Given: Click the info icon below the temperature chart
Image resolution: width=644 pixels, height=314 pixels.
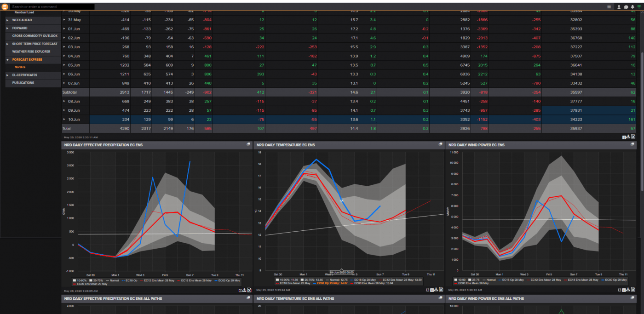Looking at the screenshot, I should coord(432,290).
